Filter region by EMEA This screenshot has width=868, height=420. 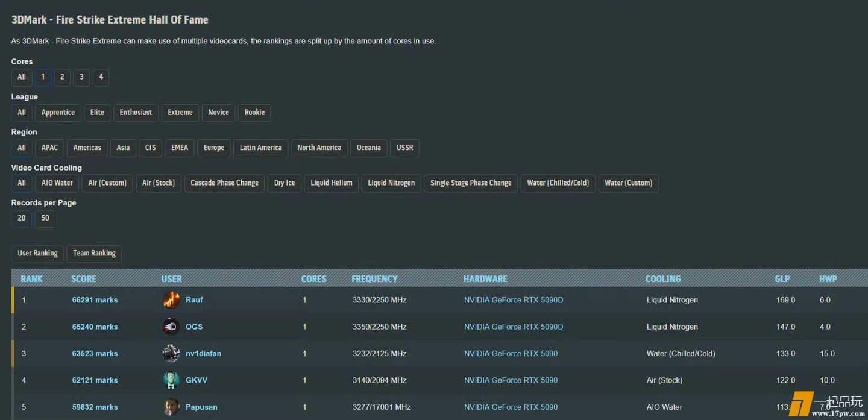tap(180, 148)
